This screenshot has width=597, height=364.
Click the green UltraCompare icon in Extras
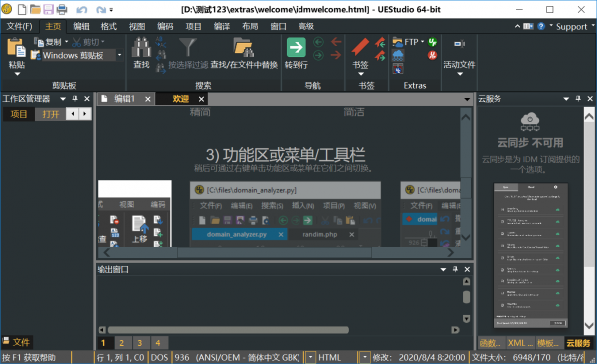click(x=432, y=42)
